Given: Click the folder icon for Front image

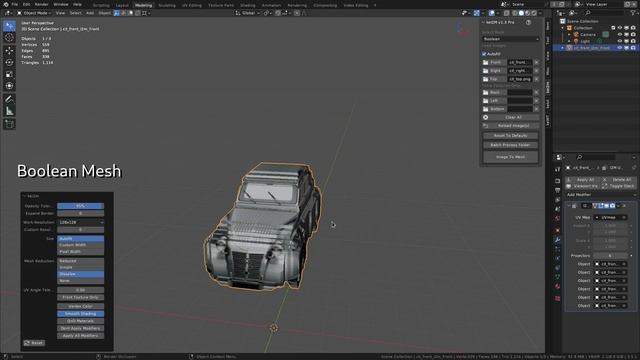Looking at the screenshot, I should (x=486, y=62).
